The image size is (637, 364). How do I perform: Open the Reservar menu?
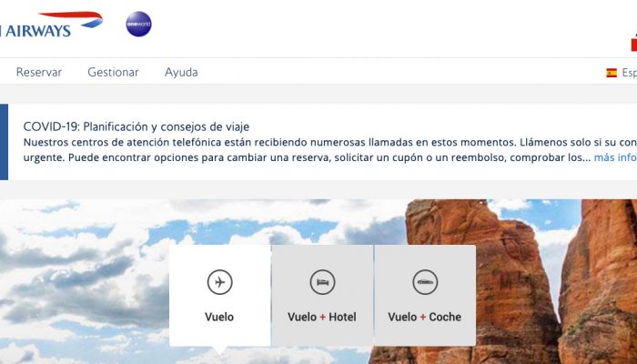pyautogui.click(x=39, y=72)
